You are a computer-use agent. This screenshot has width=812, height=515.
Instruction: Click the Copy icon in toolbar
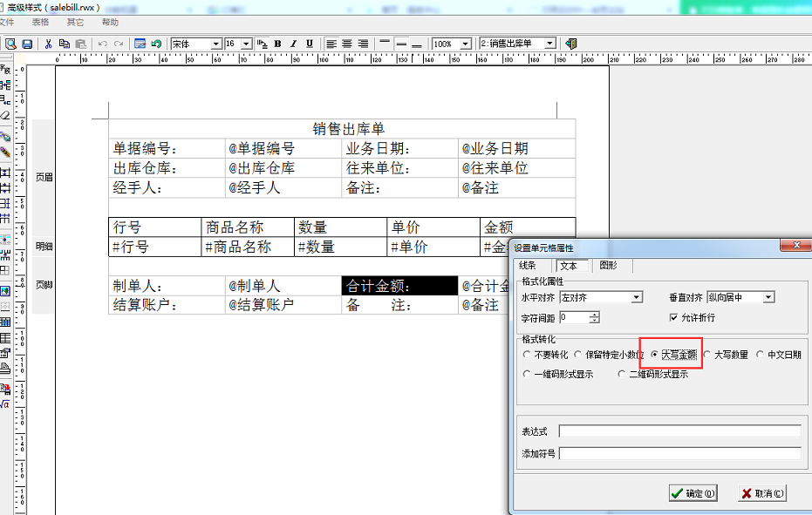pyautogui.click(x=65, y=44)
